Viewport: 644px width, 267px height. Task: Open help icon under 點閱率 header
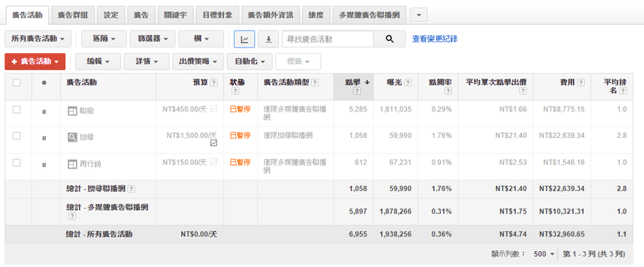[x=448, y=91]
